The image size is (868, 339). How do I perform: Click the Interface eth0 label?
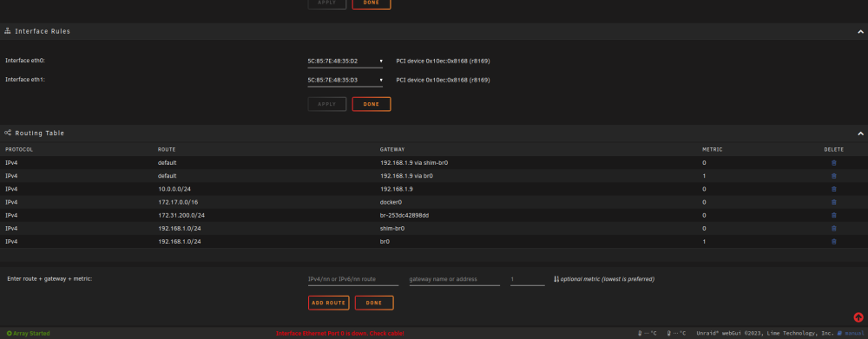25,61
